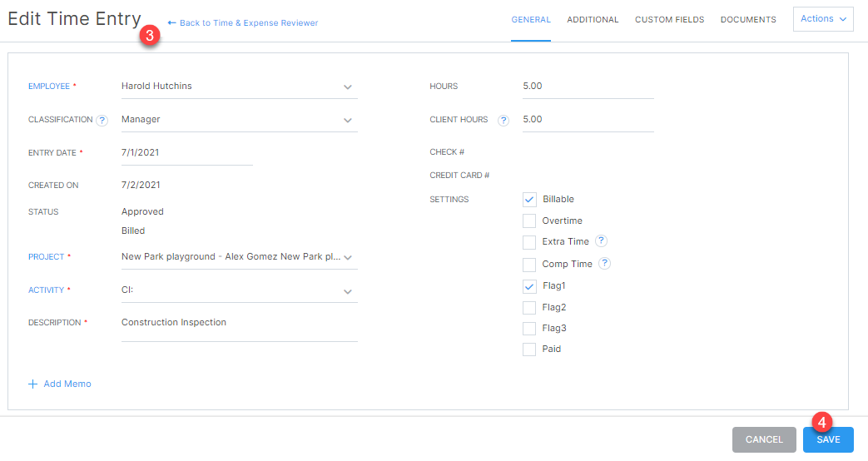868x461 pixels.
Task: Click the Billed status text
Action: [133, 230]
